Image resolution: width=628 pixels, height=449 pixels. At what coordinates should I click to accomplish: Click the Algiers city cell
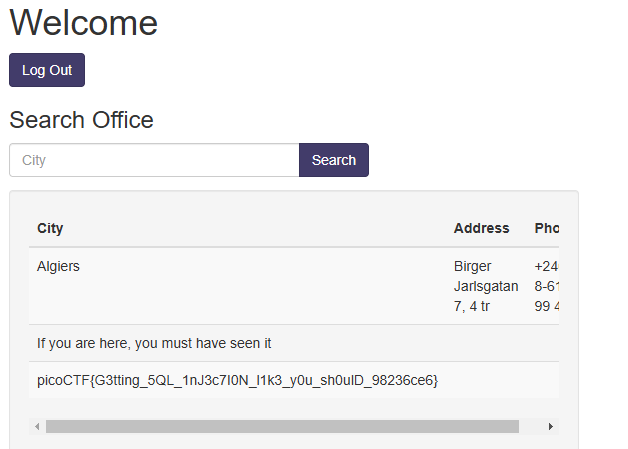(x=58, y=266)
